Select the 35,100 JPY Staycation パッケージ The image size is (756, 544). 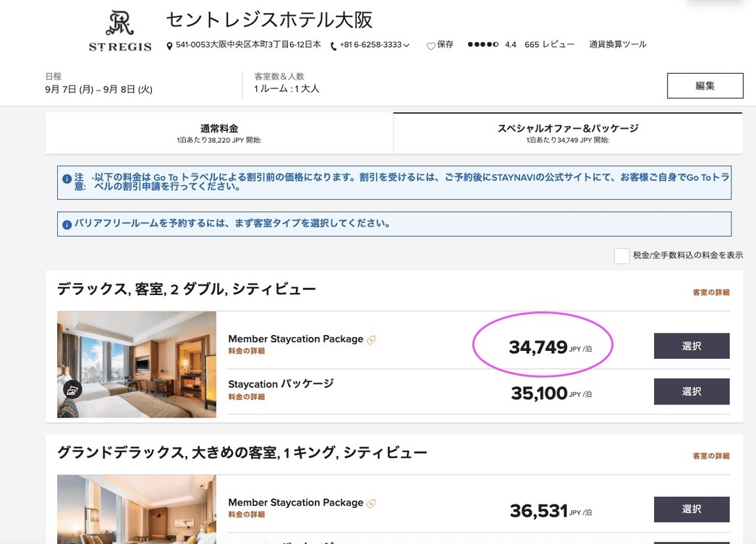(691, 391)
